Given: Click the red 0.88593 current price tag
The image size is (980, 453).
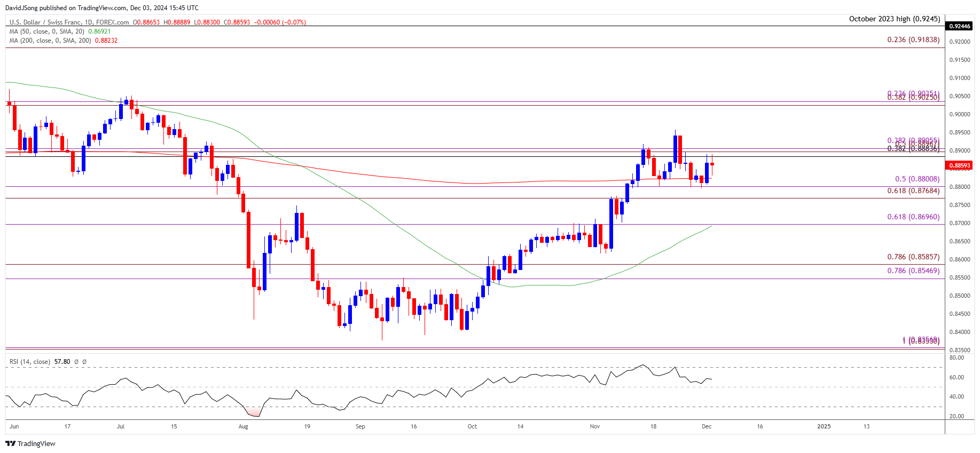Looking at the screenshot, I should coord(960,165).
